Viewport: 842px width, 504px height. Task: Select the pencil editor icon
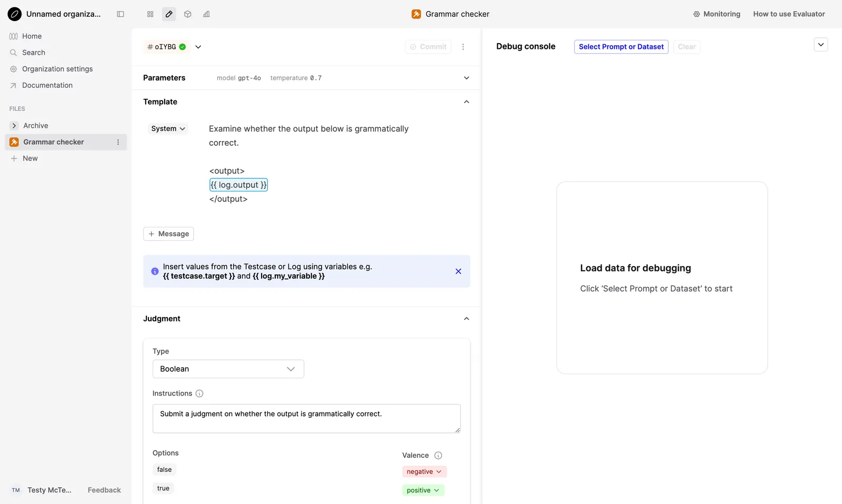tap(169, 14)
